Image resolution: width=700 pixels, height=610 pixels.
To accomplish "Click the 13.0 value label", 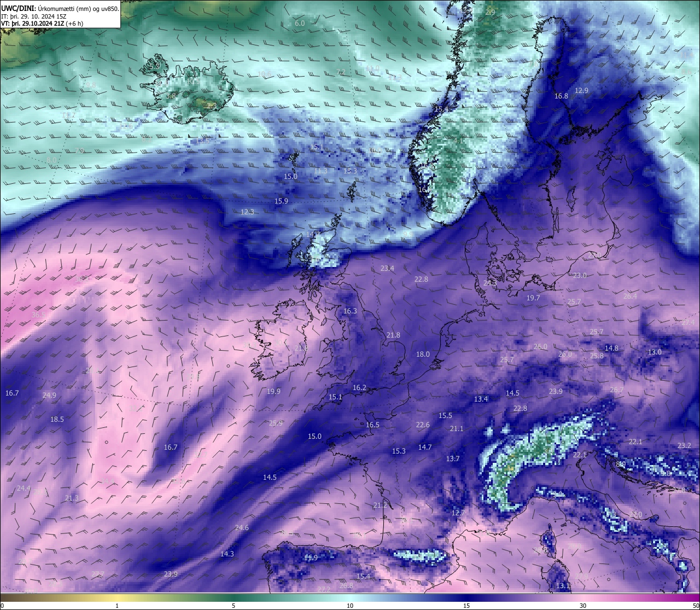I will pos(655,352).
